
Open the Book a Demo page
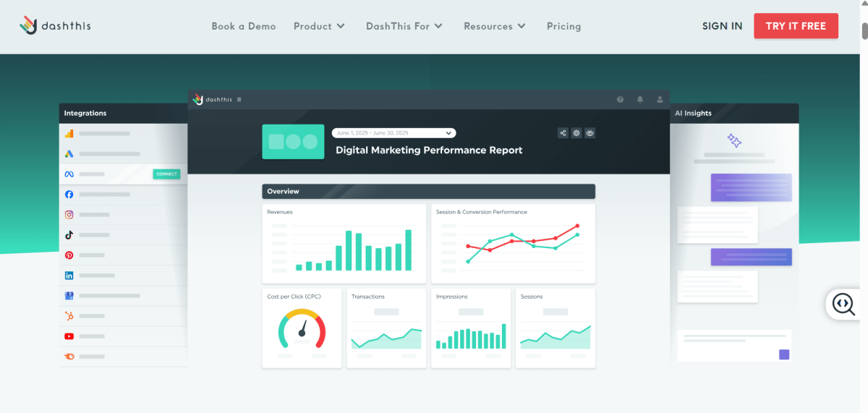(244, 26)
